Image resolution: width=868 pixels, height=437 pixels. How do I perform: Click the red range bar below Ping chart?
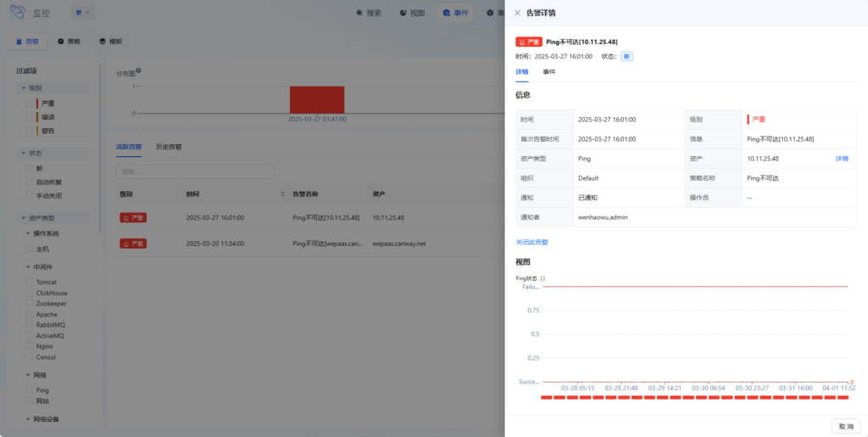(695, 397)
